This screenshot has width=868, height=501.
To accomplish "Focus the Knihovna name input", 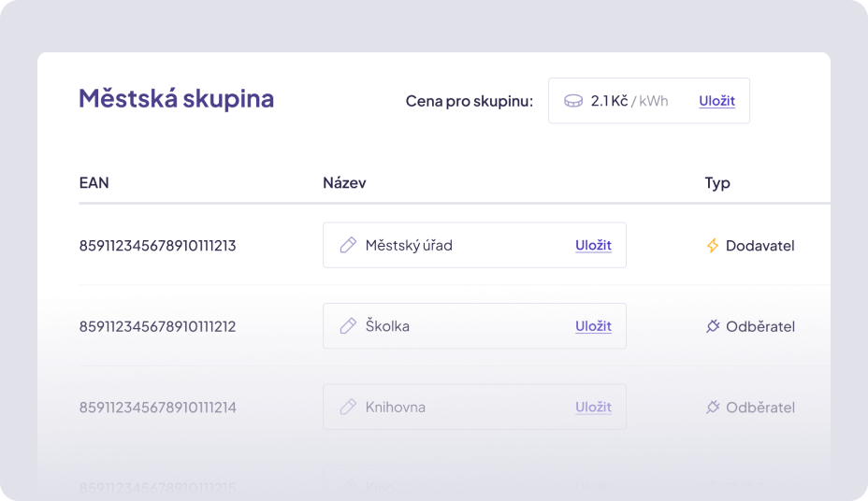I will pyautogui.click(x=458, y=407).
